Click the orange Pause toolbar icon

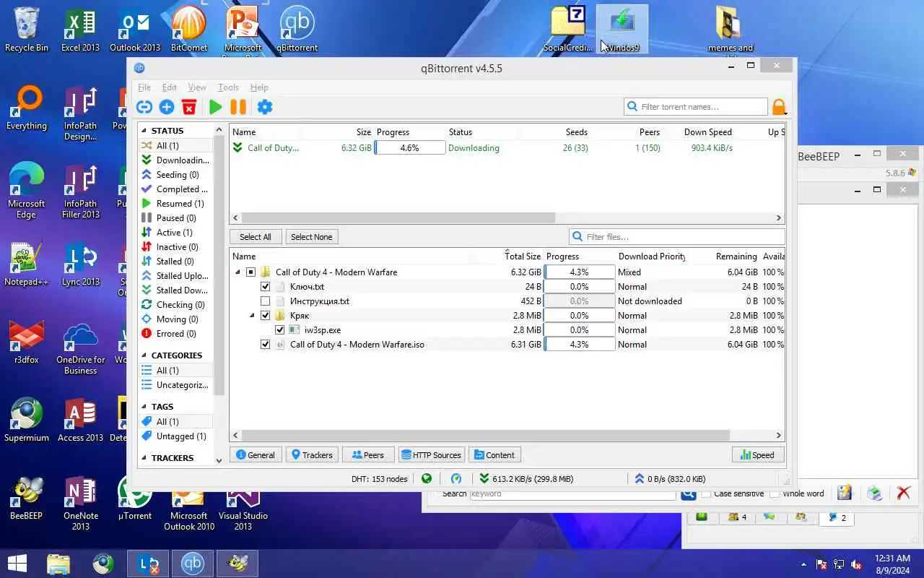[x=238, y=107]
